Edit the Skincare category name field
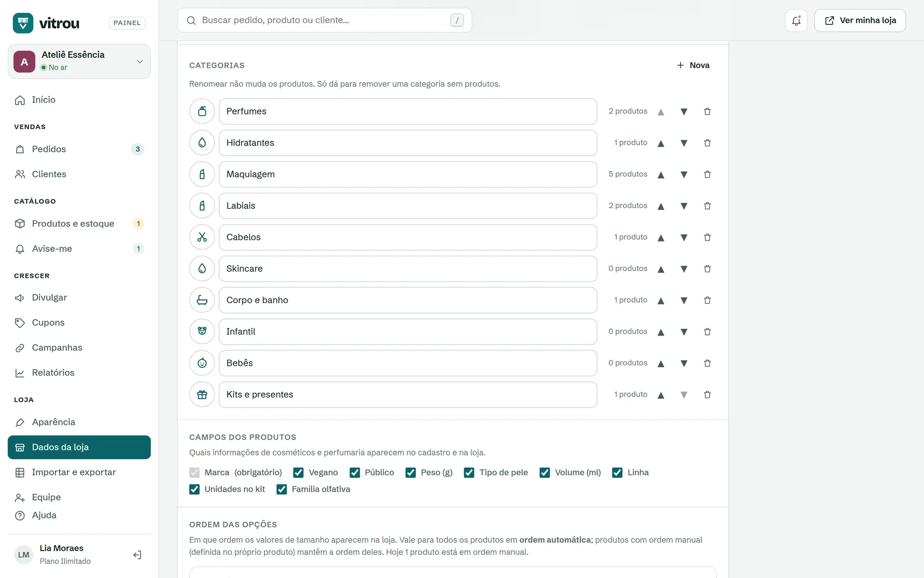The height and width of the screenshot is (578, 924). [408, 269]
